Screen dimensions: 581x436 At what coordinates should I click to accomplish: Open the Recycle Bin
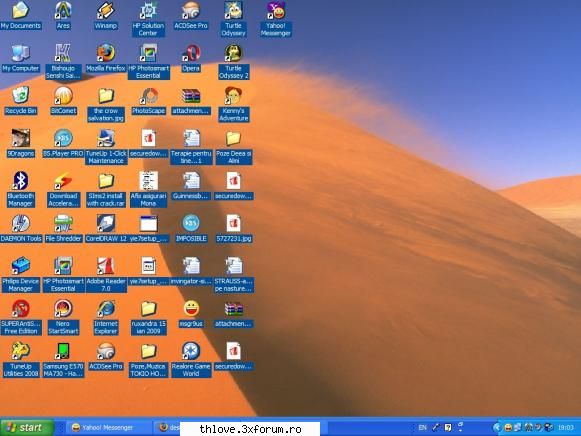20,101
